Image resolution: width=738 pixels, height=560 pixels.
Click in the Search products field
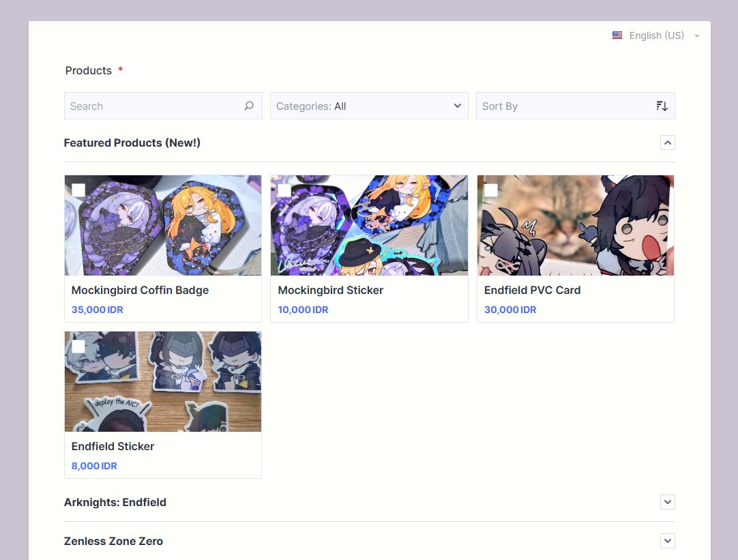(x=163, y=106)
